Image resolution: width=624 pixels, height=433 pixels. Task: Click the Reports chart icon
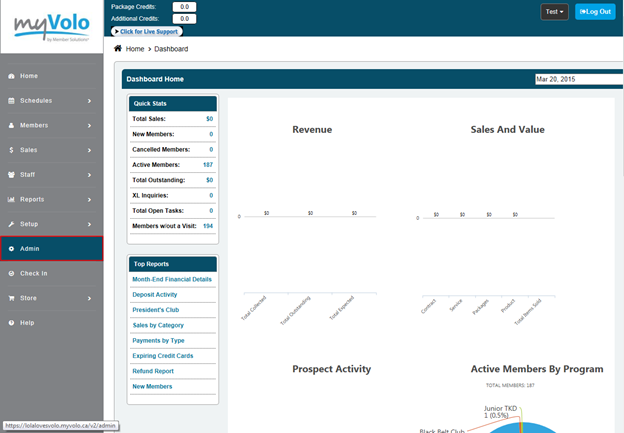pyautogui.click(x=11, y=199)
